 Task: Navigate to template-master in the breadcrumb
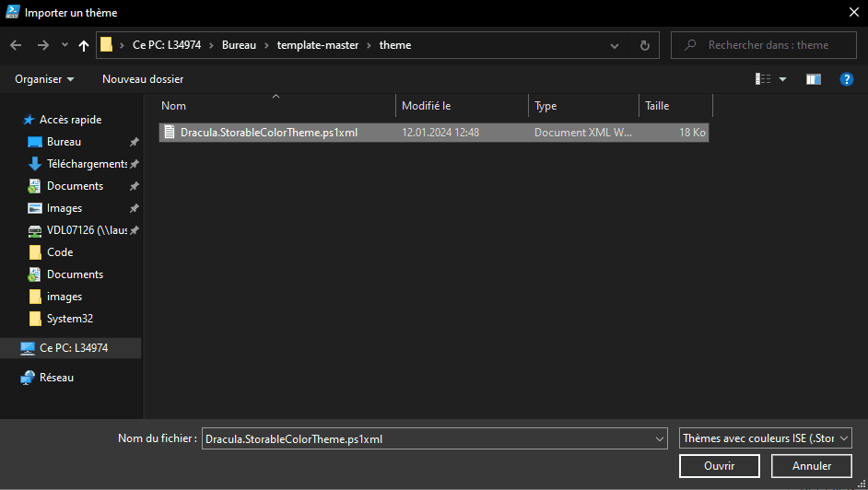322,45
